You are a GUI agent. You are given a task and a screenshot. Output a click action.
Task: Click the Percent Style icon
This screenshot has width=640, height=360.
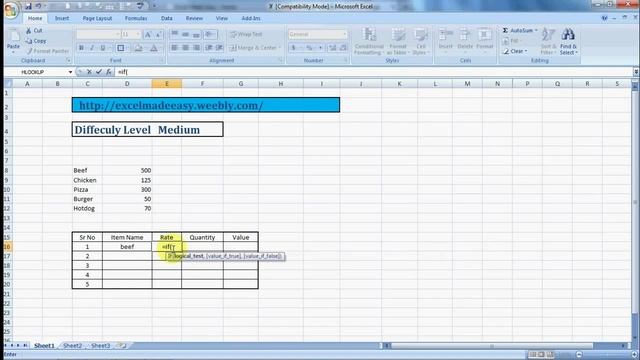click(309, 48)
